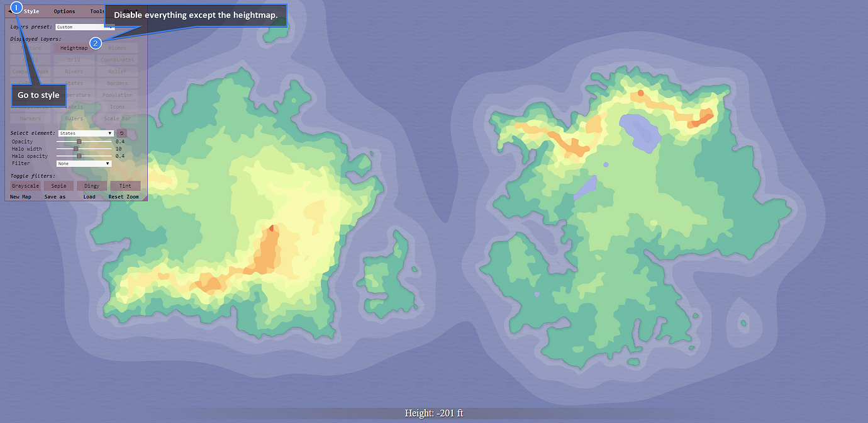Image resolution: width=868 pixels, height=423 pixels.
Task: Click New Map at the panel bottom
Action: [21, 196]
